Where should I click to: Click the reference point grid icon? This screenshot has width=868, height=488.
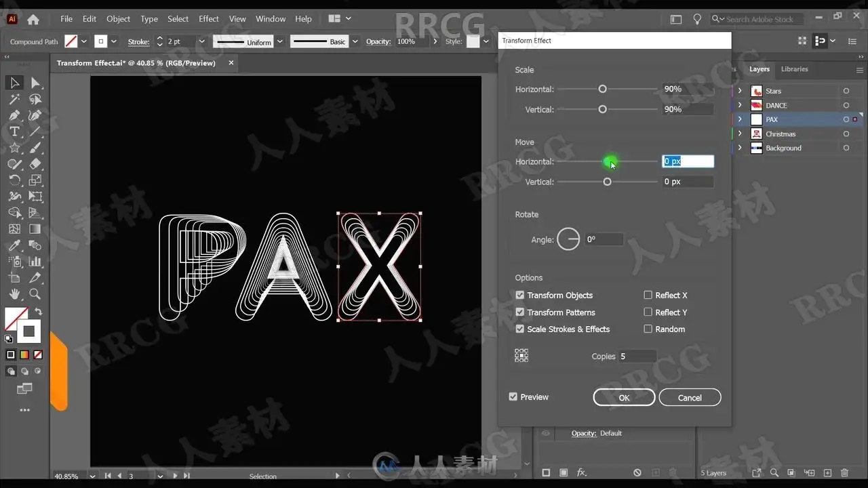tap(521, 356)
